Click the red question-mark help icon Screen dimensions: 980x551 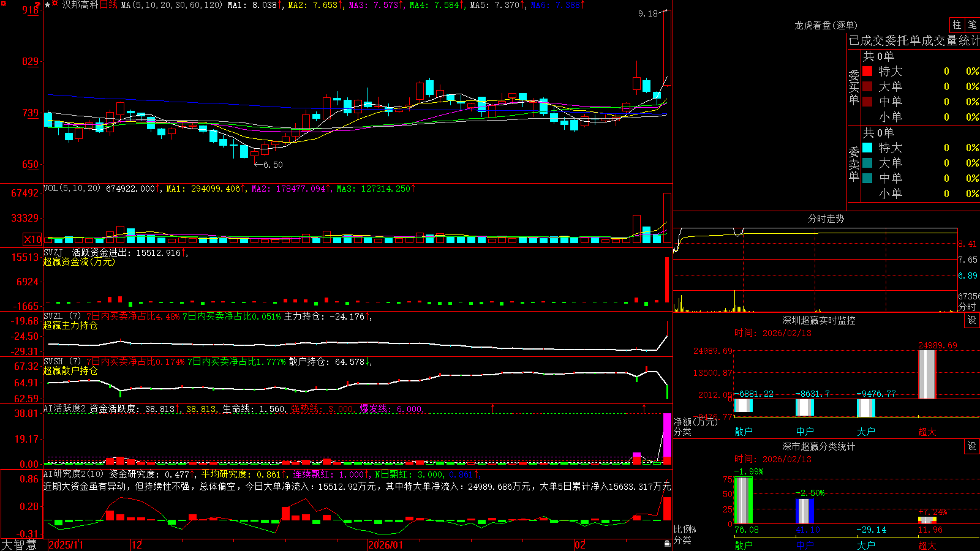37,5
